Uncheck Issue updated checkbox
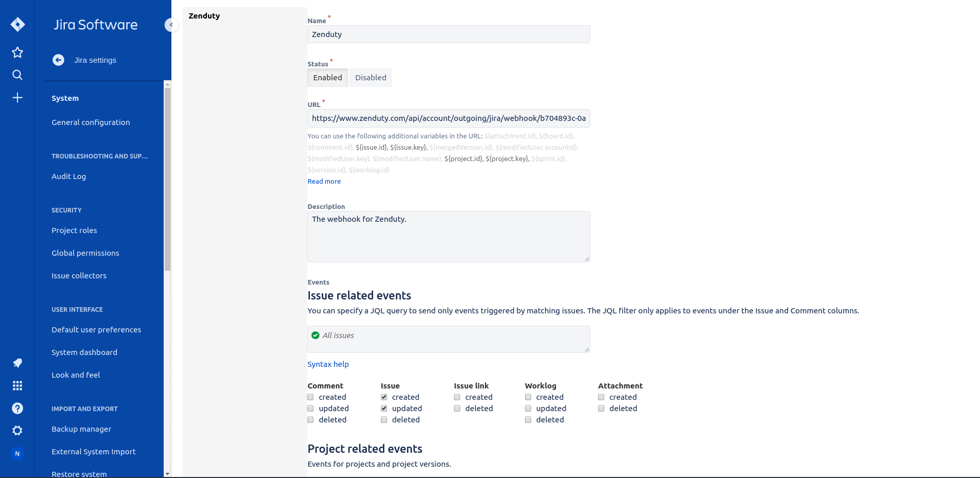The height and width of the screenshot is (478, 980). click(384, 409)
